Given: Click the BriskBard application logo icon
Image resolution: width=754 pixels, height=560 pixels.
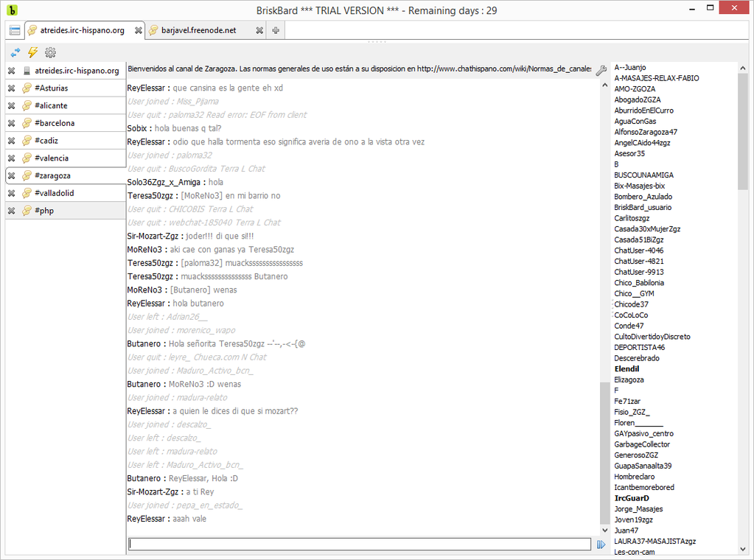Looking at the screenshot, I should [12, 10].
